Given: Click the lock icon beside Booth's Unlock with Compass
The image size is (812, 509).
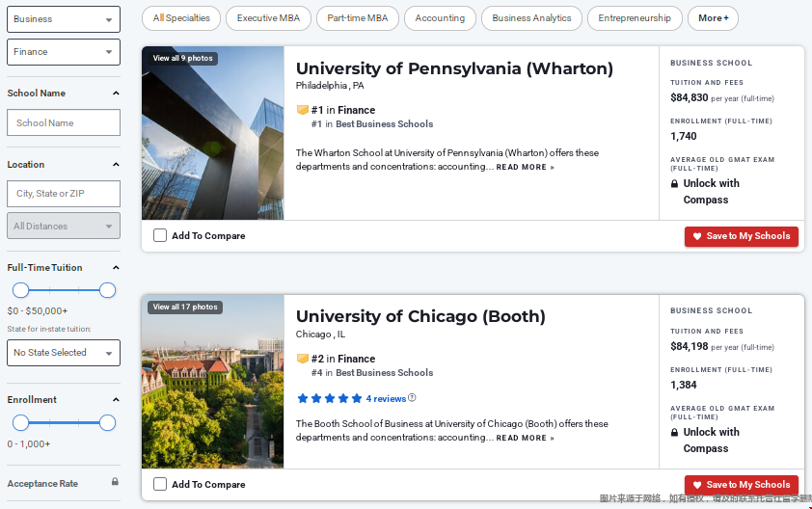Looking at the screenshot, I should click(675, 433).
